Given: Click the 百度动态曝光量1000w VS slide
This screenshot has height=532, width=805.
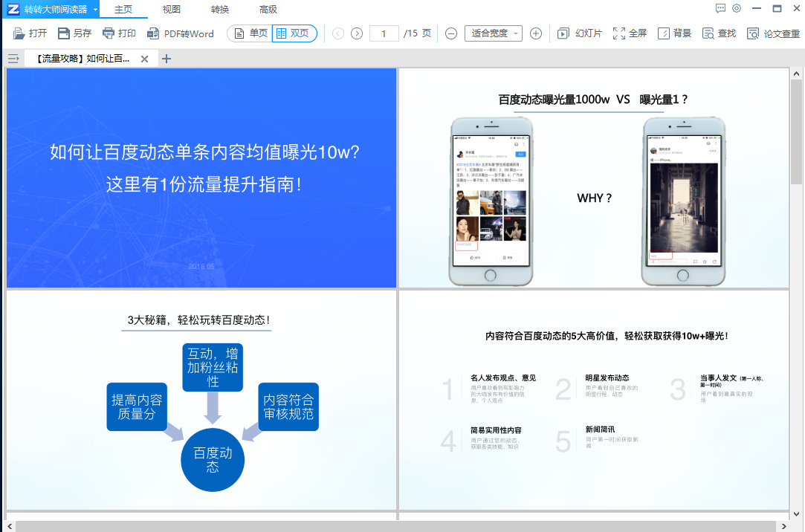Looking at the screenshot, I should coord(593,178).
